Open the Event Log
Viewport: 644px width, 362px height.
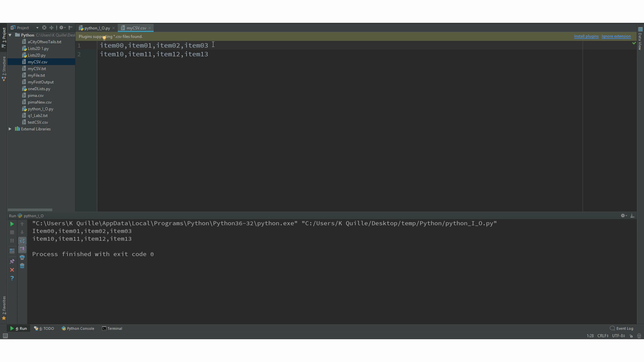pos(621,328)
